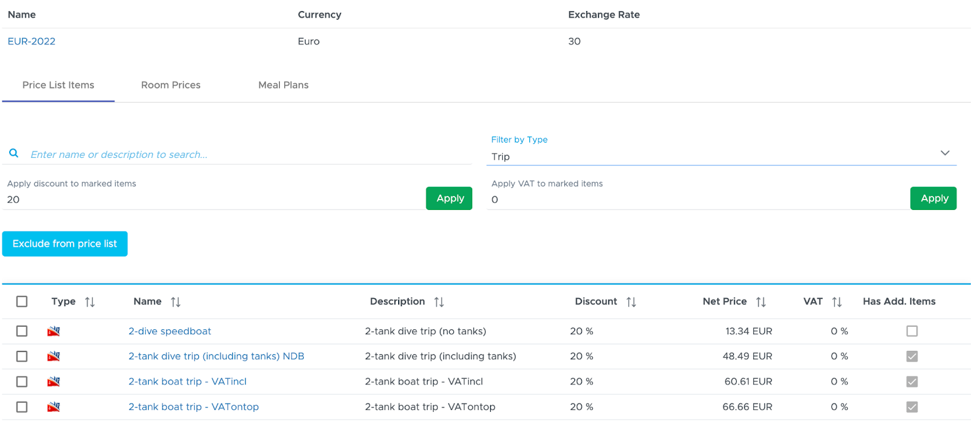Select the 60.61 EUR net price cell

click(x=748, y=381)
